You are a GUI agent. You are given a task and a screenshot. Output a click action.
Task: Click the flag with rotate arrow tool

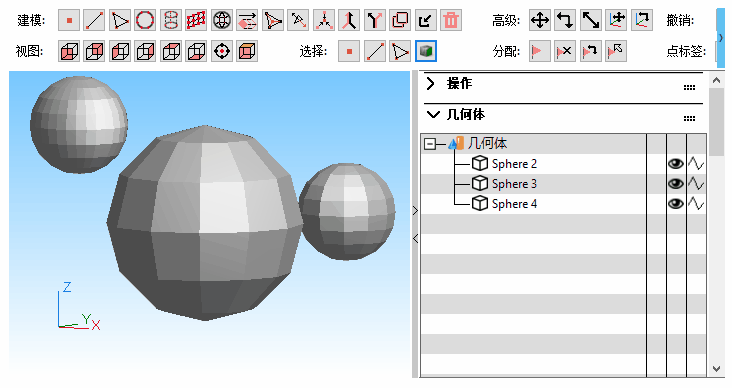[x=591, y=51]
